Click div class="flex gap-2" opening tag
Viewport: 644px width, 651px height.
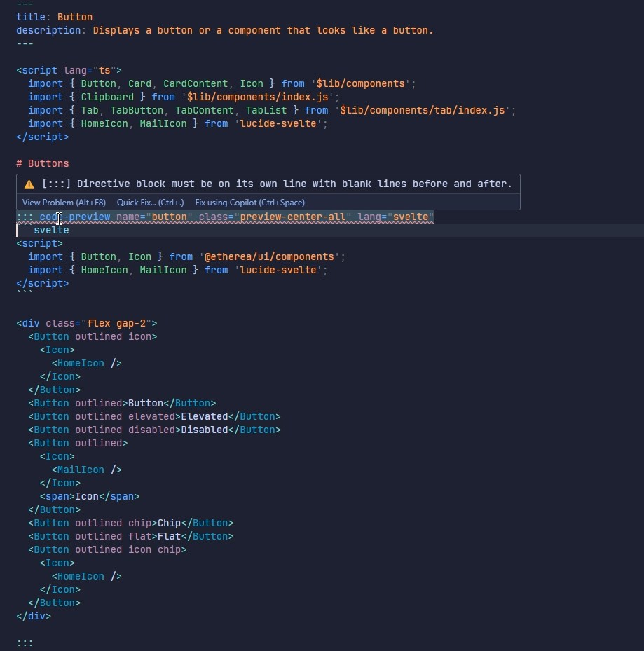pyautogui.click(x=87, y=323)
